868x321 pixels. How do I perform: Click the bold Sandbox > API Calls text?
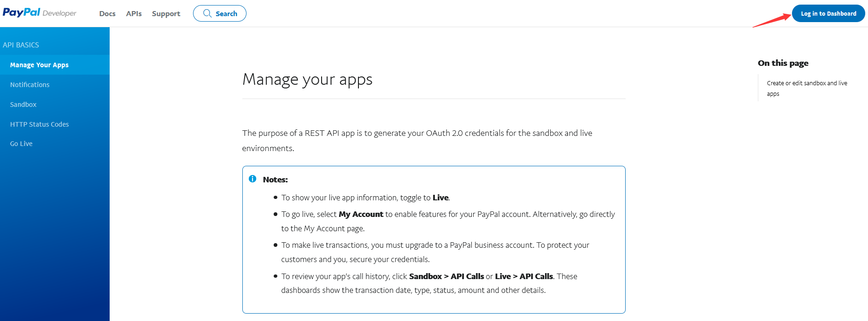[x=446, y=276]
